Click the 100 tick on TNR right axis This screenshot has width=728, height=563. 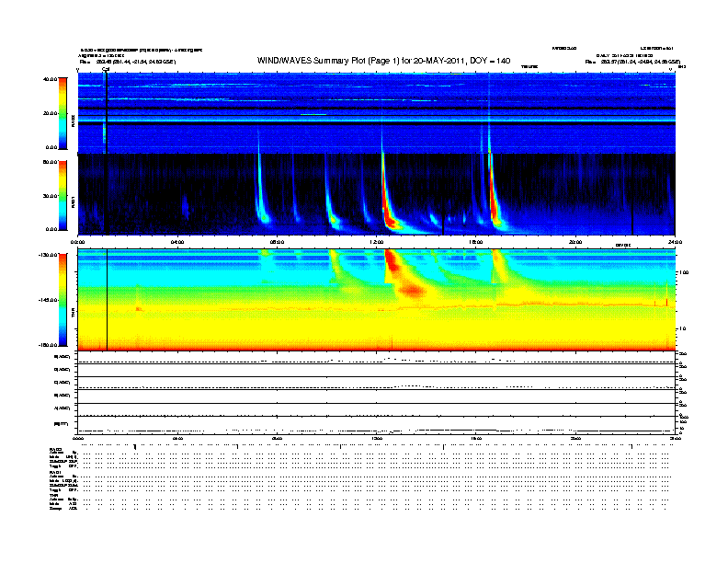coord(684,272)
